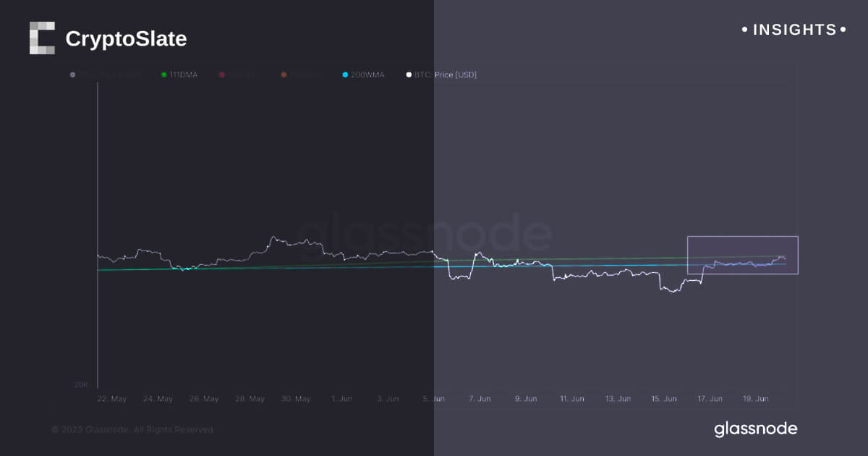This screenshot has height=456, width=868.
Task: Select the 11. Jun date label
Action: point(571,399)
